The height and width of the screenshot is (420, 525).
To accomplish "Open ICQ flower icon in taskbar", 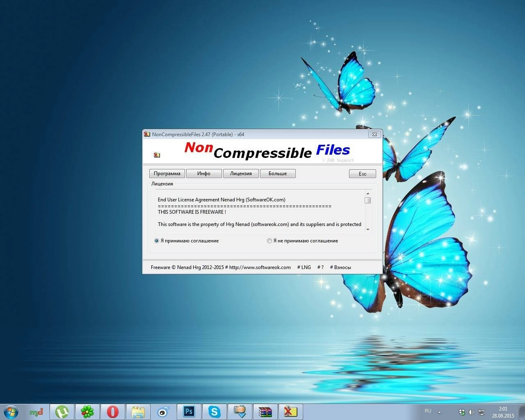I will coord(87,411).
